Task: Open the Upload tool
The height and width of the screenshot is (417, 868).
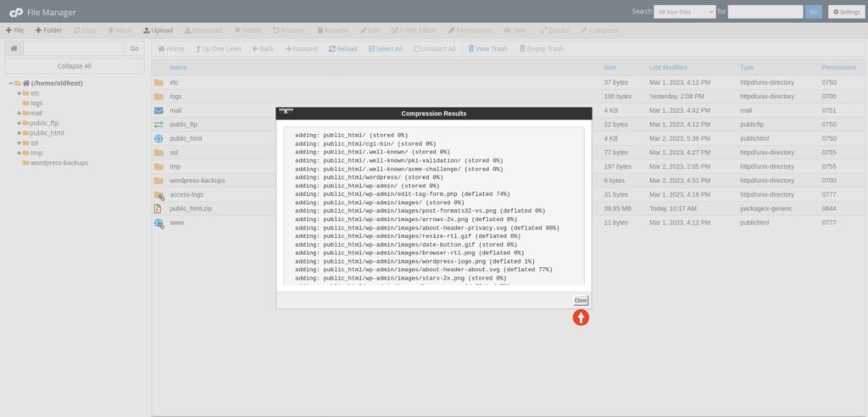Action: [158, 31]
